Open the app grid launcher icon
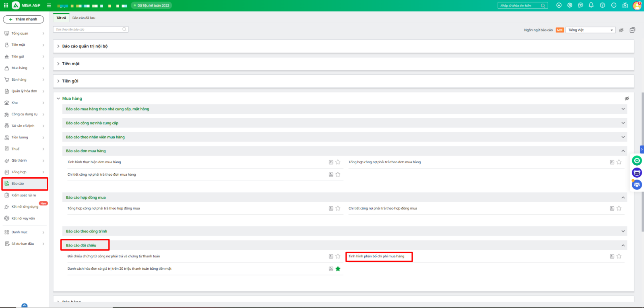 6,5
